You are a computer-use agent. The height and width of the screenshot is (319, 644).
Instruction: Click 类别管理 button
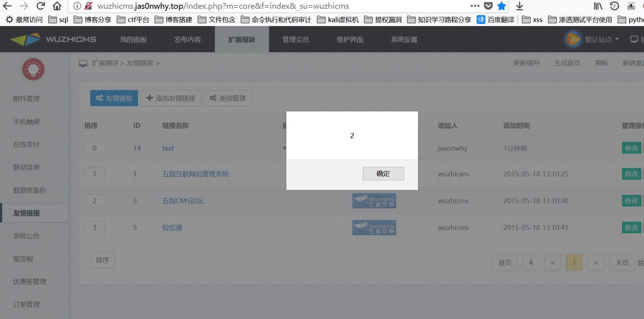tap(227, 98)
